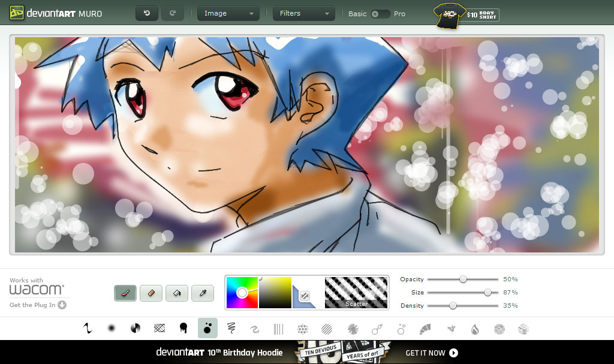Open the Scatter brush preview
This screenshot has height=364, width=614.
pos(356,293)
